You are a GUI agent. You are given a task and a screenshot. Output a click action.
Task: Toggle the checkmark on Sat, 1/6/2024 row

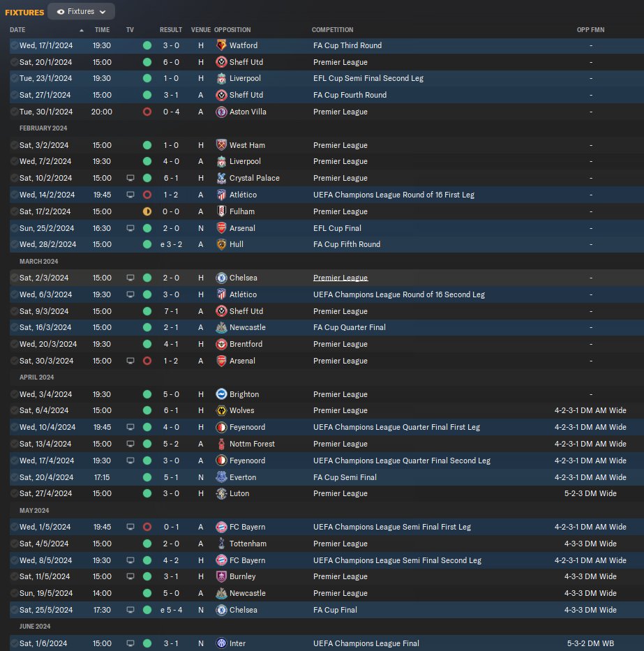coord(14,643)
